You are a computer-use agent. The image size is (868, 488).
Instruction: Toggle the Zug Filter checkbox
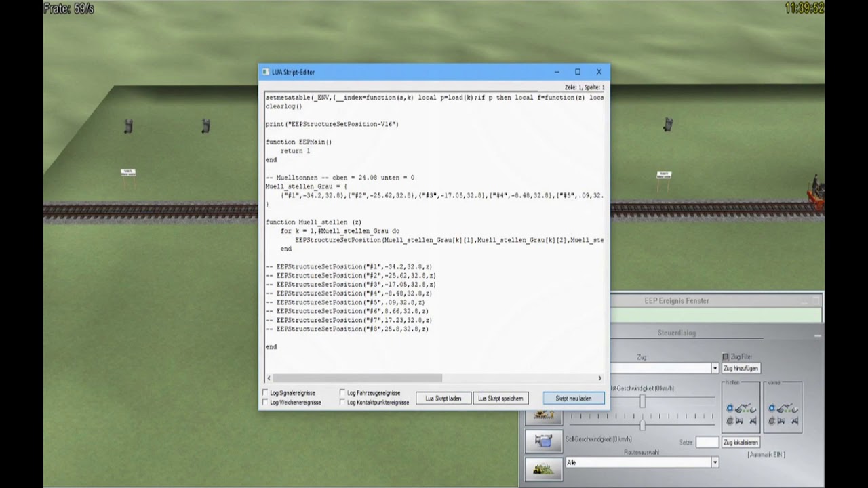tap(725, 357)
